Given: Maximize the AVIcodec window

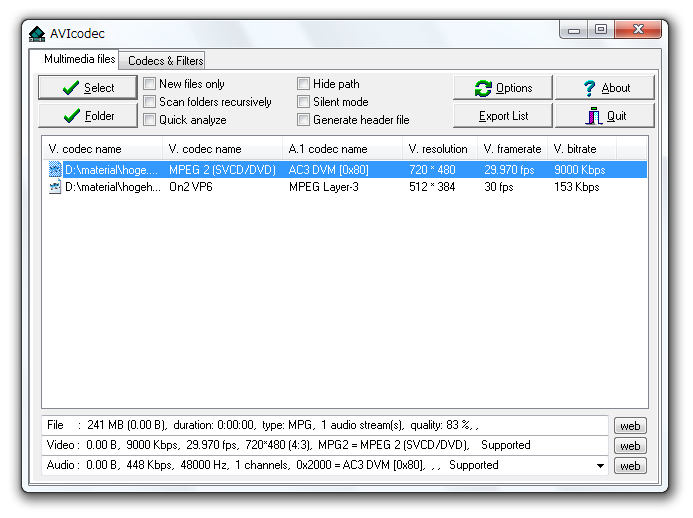Looking at the screenshot, I should click(x=601, y=30).
